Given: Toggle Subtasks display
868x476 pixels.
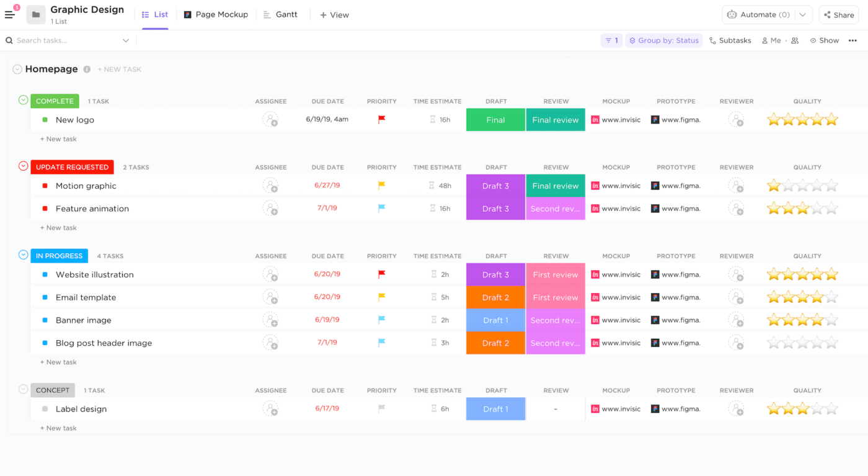Looking at the screenshot, I should (730, 40).
